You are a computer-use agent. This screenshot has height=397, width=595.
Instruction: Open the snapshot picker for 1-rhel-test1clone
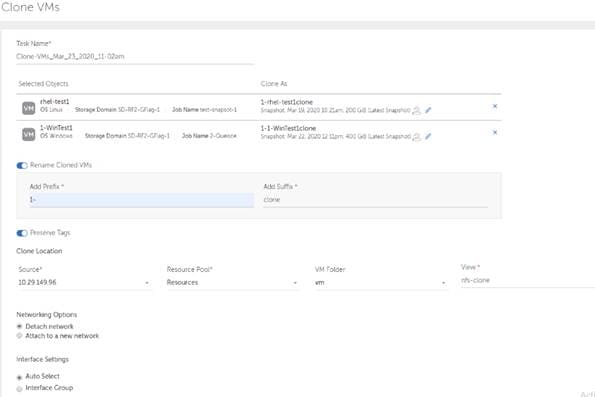pos(416,110)
